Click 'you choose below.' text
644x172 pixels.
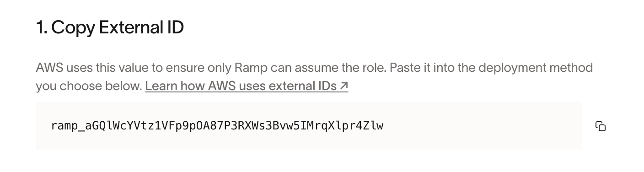pyautogui.click(x=89, y=86)
